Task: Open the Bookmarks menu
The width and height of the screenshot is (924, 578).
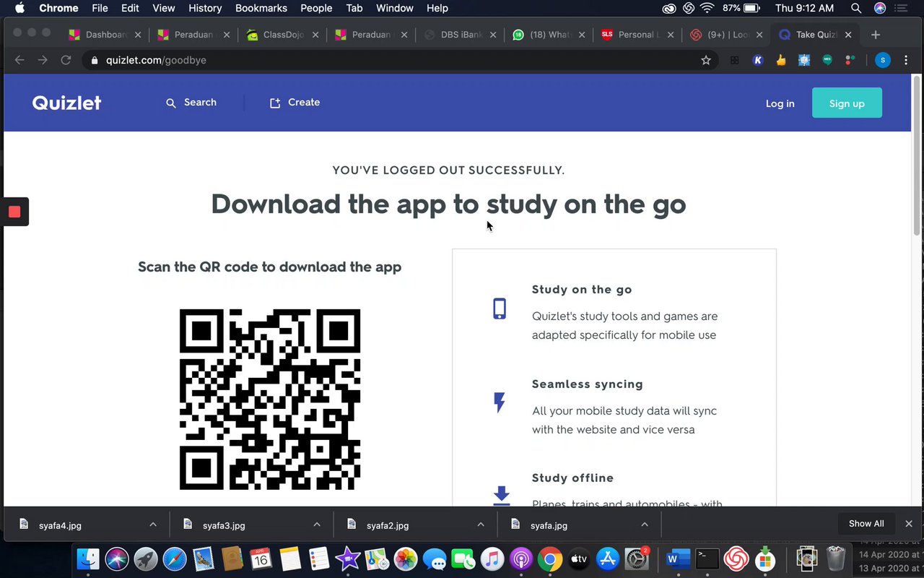Action: coord(261,8)
